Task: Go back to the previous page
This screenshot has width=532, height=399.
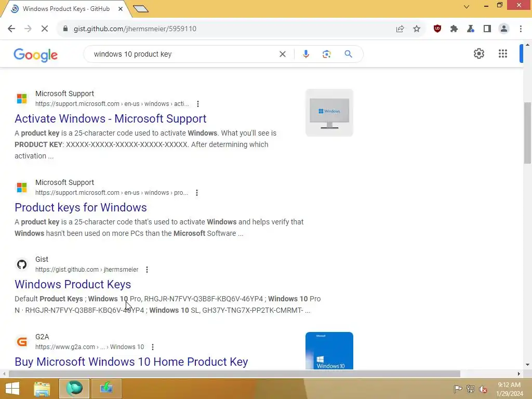Action: tap(11, 29)
